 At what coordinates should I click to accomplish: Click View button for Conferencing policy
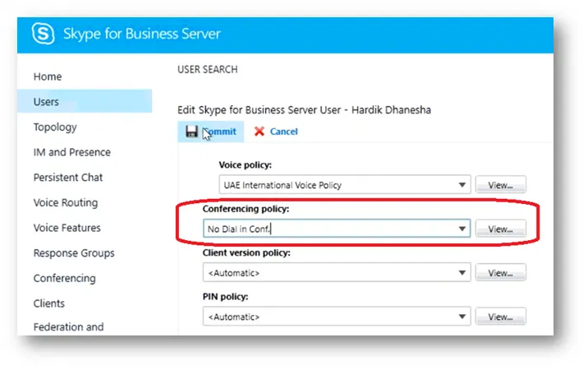coord(500,229)
